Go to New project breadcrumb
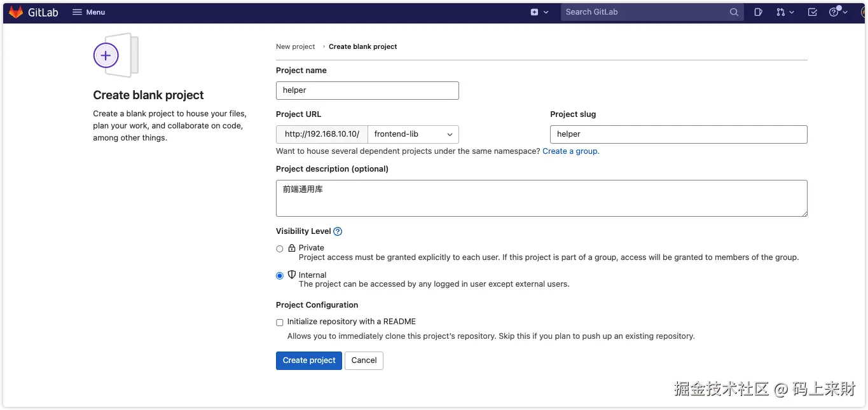This screenshot has width=868, height=410. pyautogui.click(x=295, y=46)
